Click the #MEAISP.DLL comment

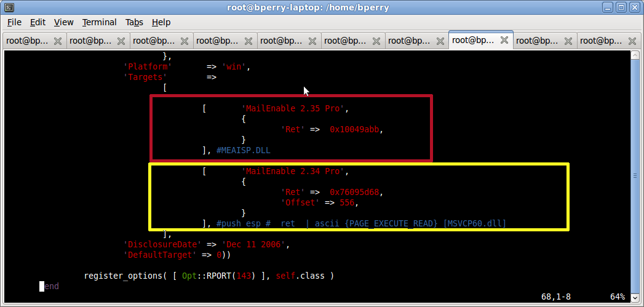244,150
